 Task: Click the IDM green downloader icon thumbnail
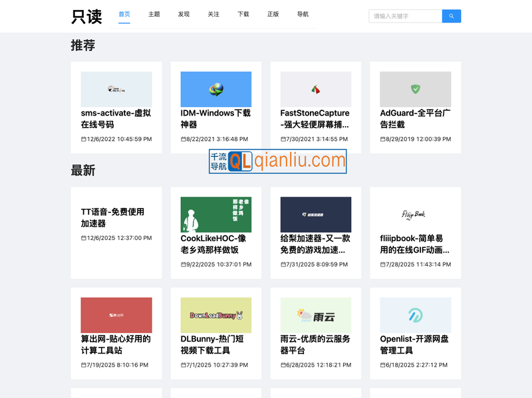pyautogui.click(x=215, y=88)
